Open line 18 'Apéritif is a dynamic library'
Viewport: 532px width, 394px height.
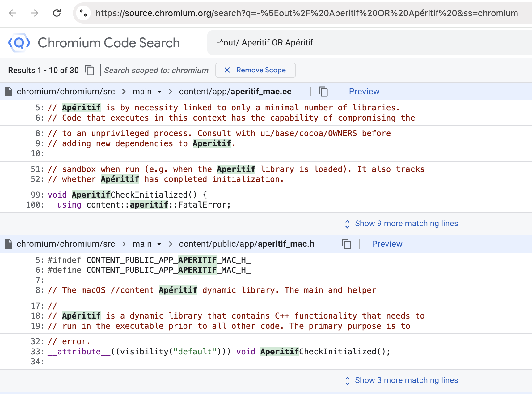pyautogui.click(x=236, y=316)
